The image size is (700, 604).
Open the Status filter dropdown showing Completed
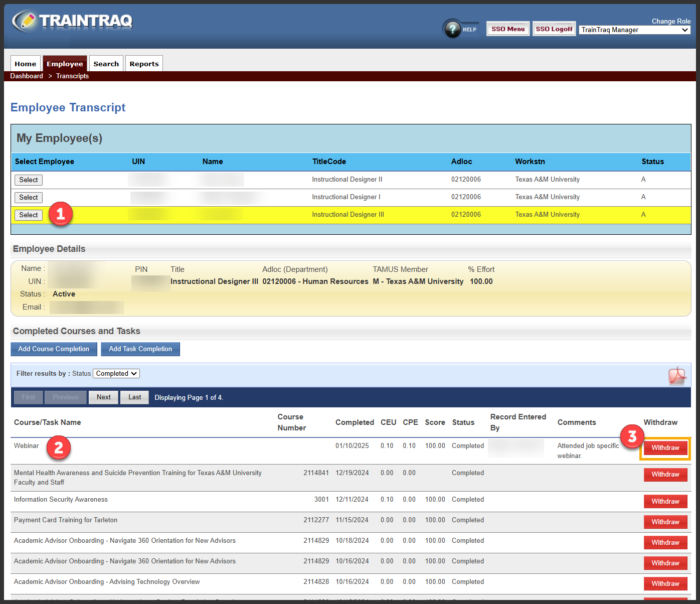pyautogui.click(x=116, y=373)
